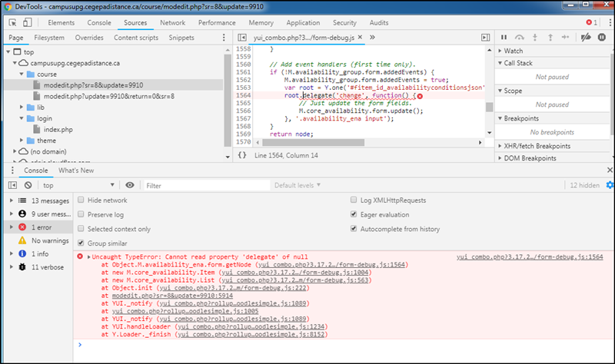Open console settings gear icon
Image resolution: width=615 pixels, height=364 pixels.
(x=609, y=185)
